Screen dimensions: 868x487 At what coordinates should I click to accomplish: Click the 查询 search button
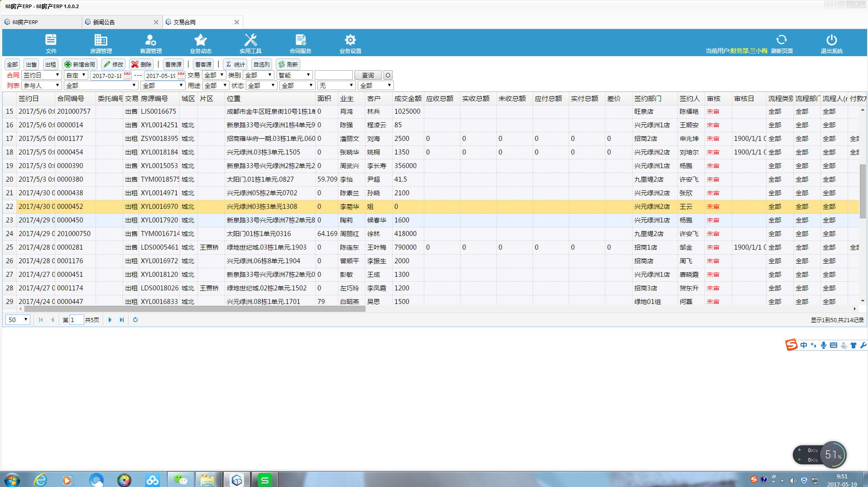[x=368, y=75]
